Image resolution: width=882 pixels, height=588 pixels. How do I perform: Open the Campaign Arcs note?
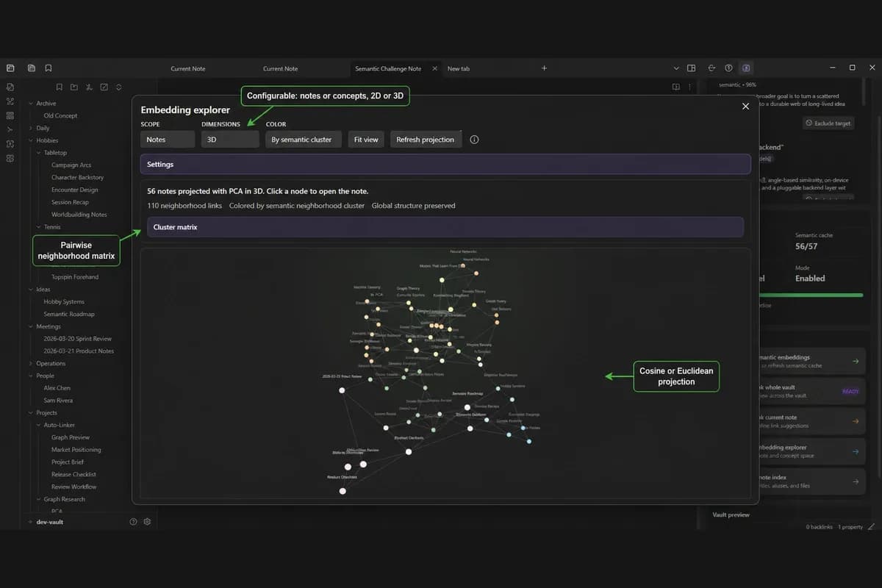pos(71,165)
